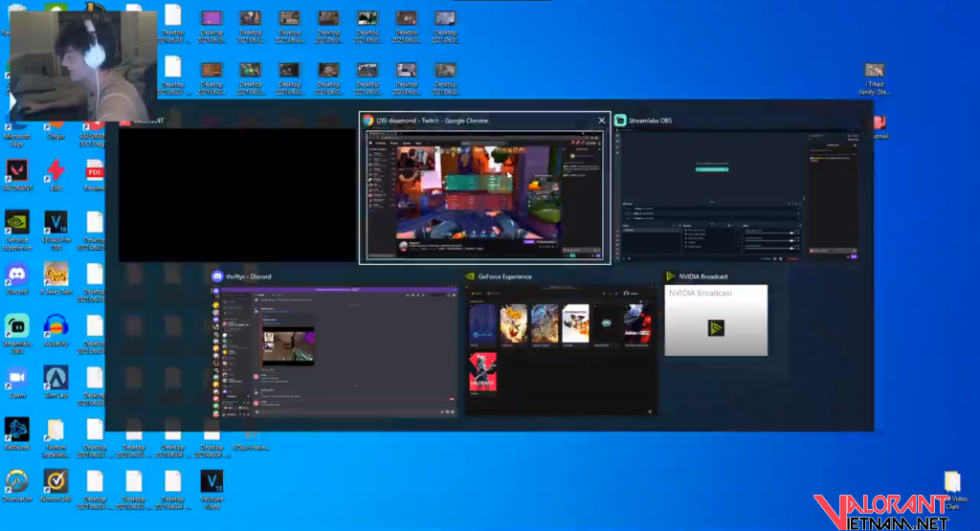
Task: Switch to the NVIDIA Broadcast window preview
Action: click(716, 321)
